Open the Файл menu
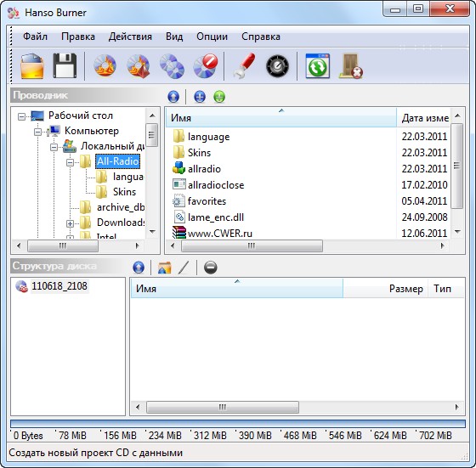476x468 pixels. click(x=35, y=37)
